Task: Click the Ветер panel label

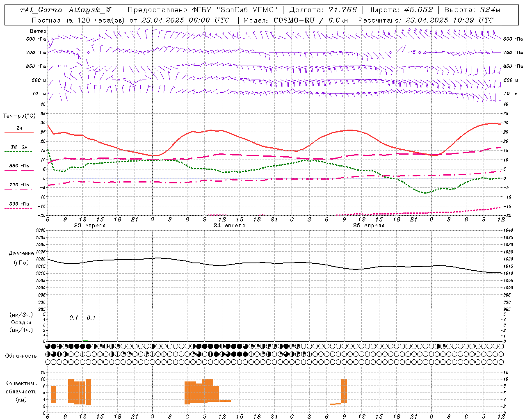Action: [38, 31]
